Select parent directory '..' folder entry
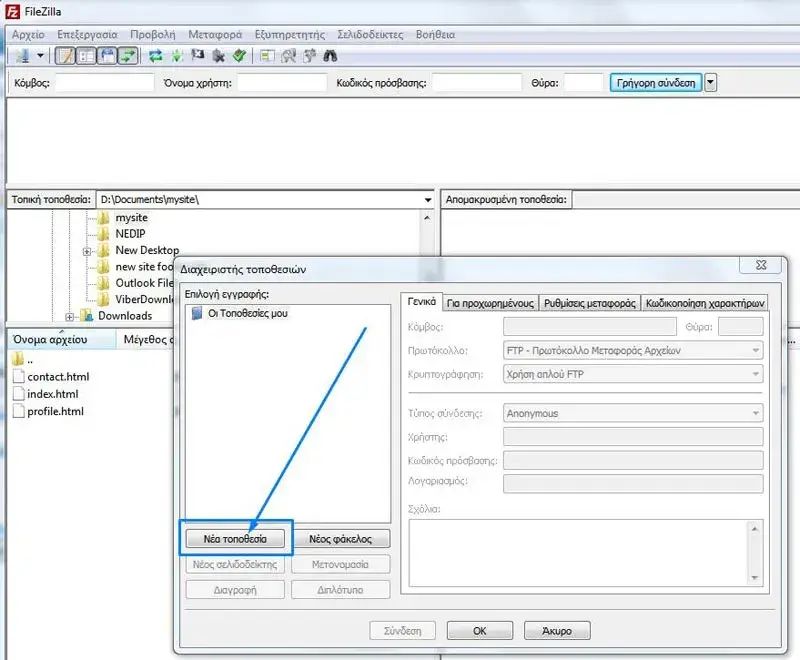The height and width of the screenshot is (660, 800). click(x=22, y=360)
